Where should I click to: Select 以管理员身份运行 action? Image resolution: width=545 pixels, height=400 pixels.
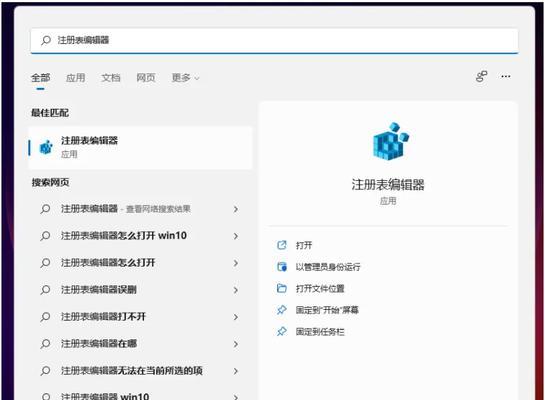coord(328,267)
